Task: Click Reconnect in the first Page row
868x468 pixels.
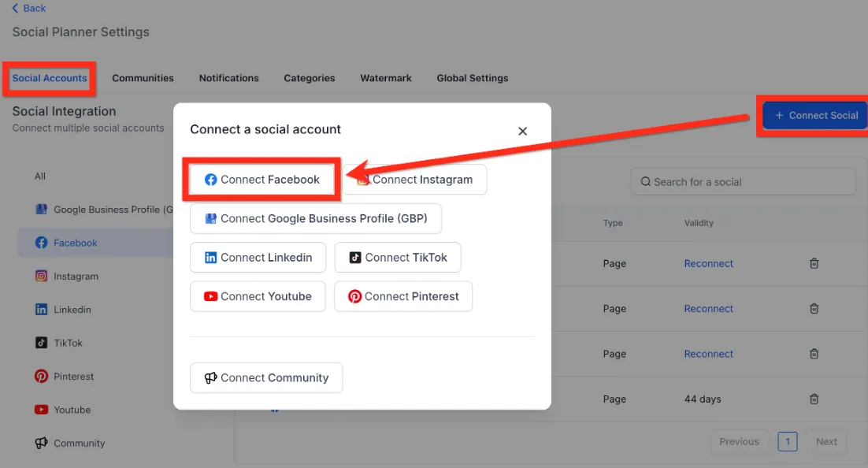Action: click(709, 264)
